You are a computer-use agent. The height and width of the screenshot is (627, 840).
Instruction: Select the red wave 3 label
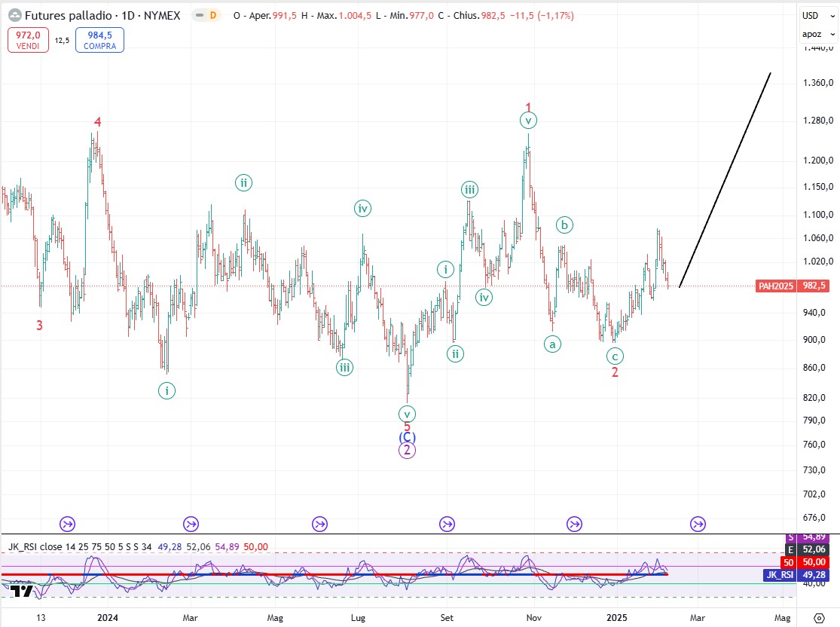tap(40, 326)
